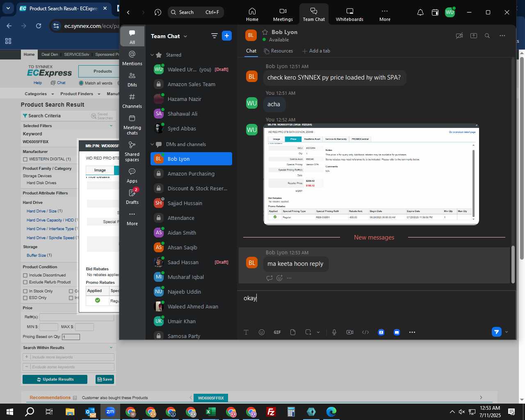Open Amazon Sales Team channel

191,84
